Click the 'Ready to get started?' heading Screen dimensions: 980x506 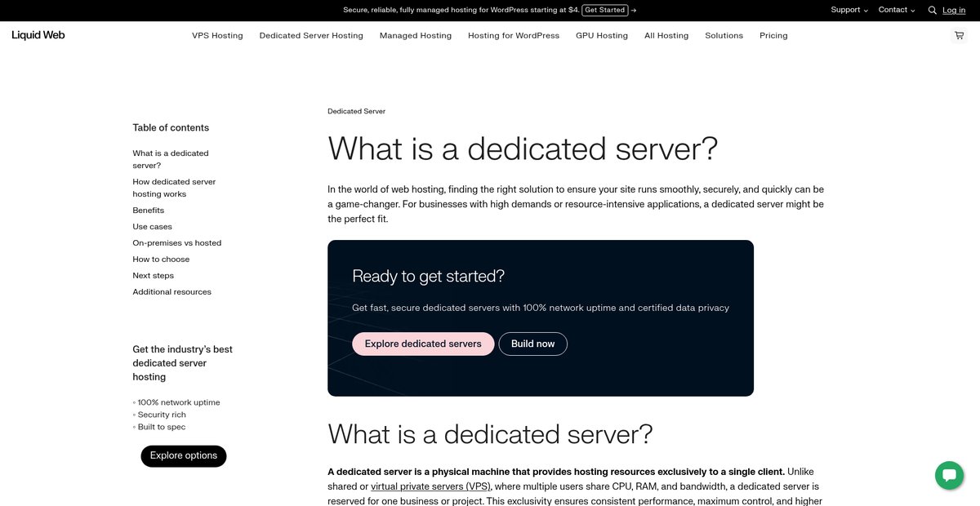click(x=429, y=277)
